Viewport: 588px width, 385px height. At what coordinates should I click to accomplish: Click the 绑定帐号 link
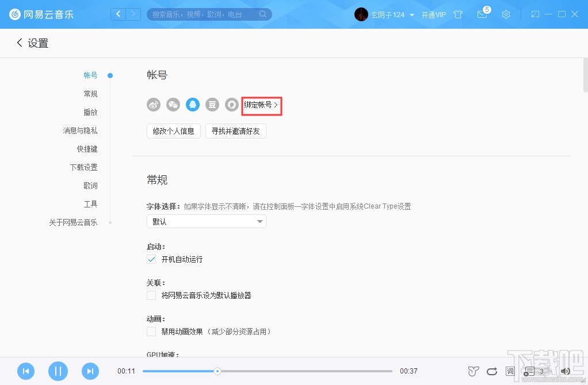click(x=261, y=106)
